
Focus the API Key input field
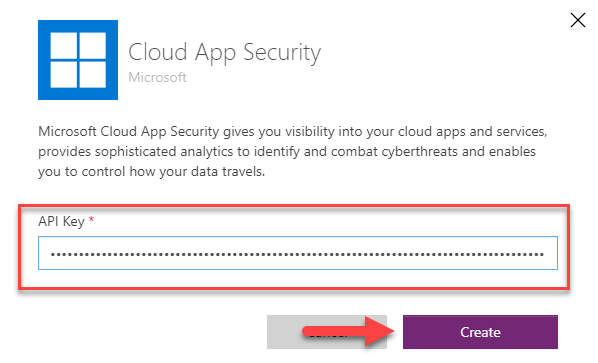pos(297,253)
